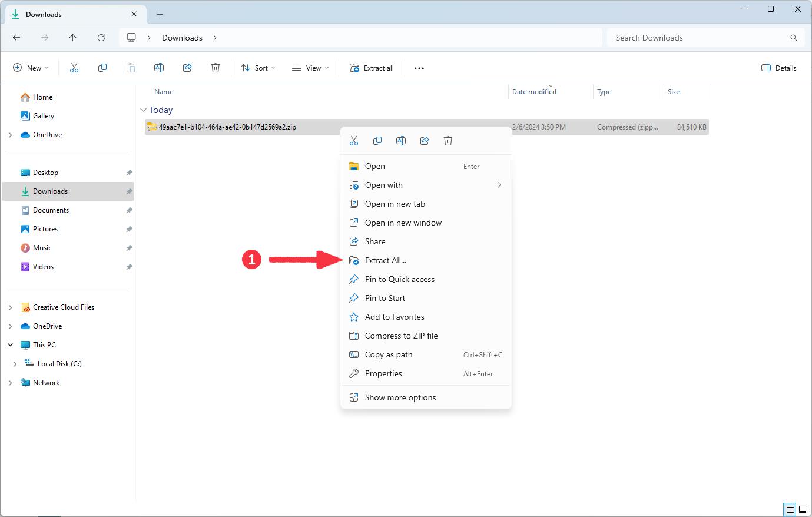Switch to details layout using status bar toggle
This screenshot has width=812, height=517.
[x=790, y=509]
